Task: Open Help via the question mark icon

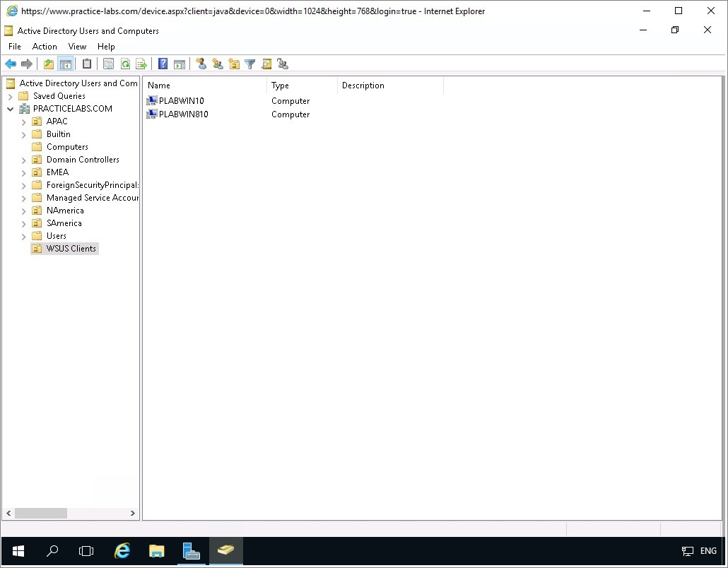Action: pos(163,64)
